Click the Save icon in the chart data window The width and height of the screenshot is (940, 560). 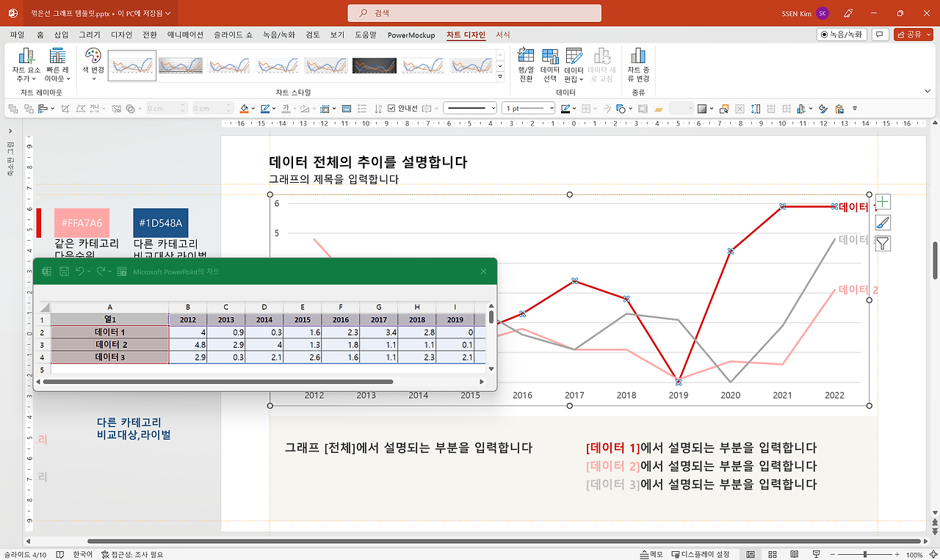pyautogui.click(x=64, y=272)
